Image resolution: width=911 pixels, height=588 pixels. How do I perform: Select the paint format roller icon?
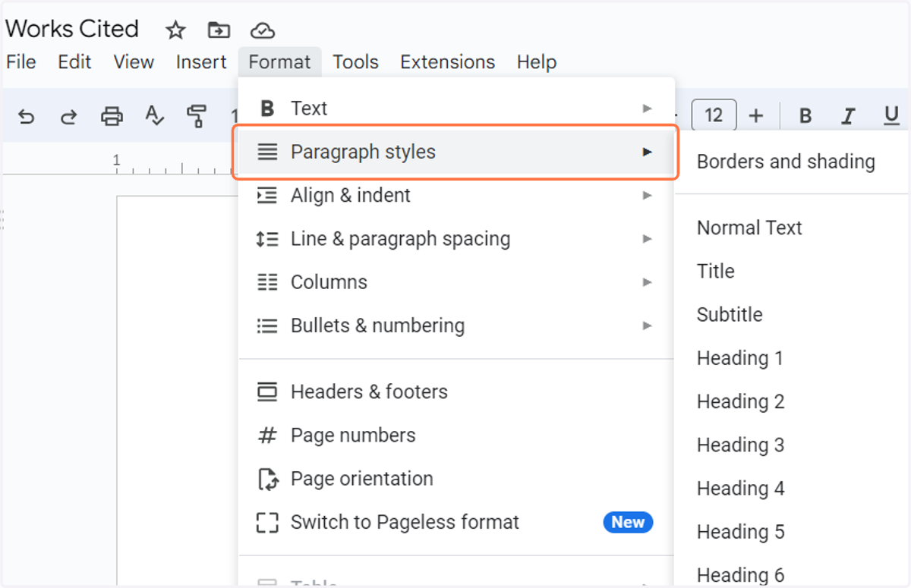(197, 116)
